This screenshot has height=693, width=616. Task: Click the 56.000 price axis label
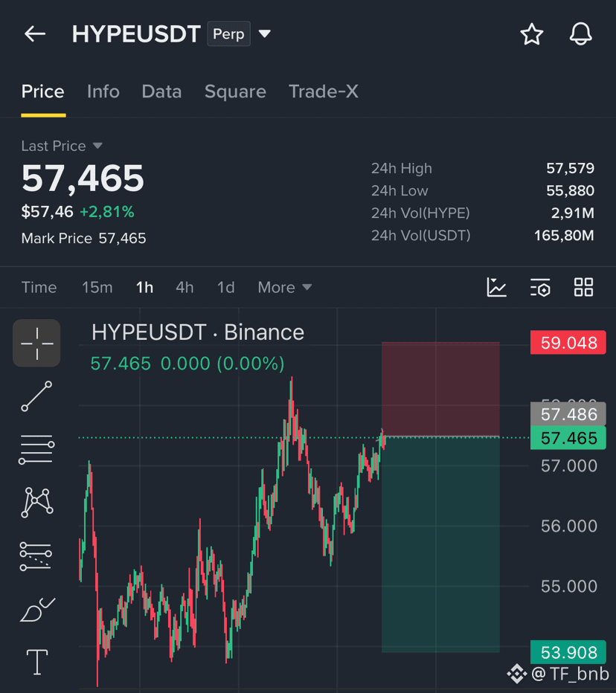pyautogui.click(x=568, y=526)
